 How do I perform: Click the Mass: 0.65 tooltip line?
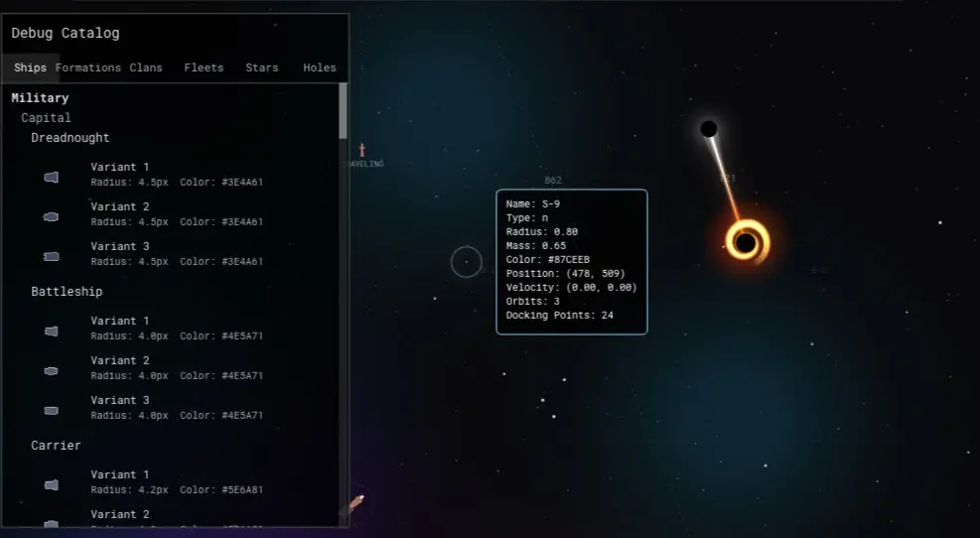click(536, 246)
